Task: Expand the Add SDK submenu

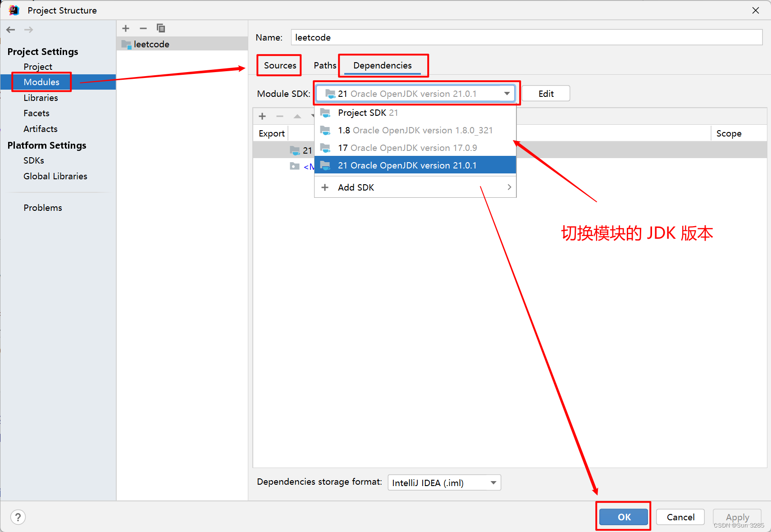Action: point(415,187)
